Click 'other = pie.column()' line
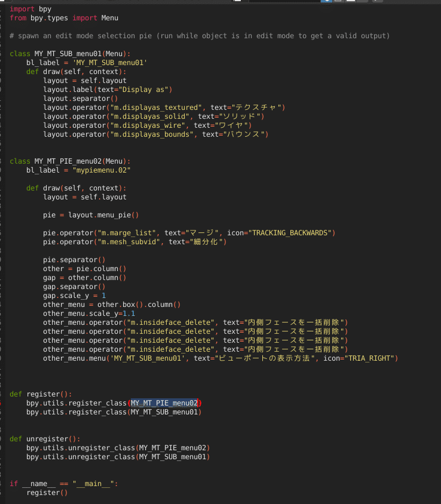The image size is (441, 504). pyautogui.click(x=85, y=269)
